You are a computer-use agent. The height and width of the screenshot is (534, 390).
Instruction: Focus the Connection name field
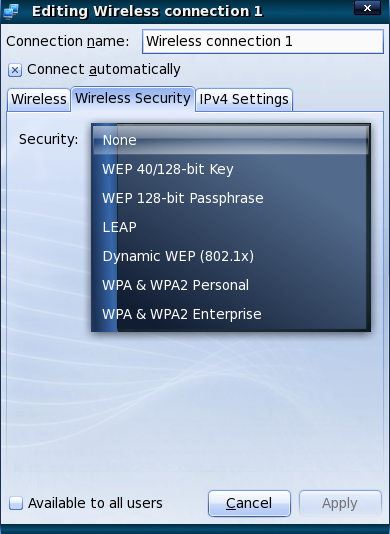[263, 42]
